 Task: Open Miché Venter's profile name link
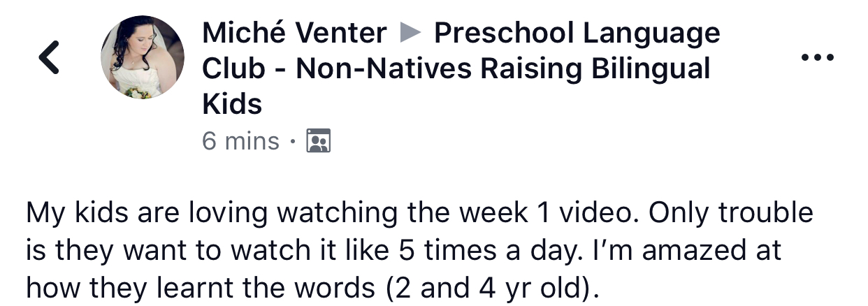click(x=294, y=33)
